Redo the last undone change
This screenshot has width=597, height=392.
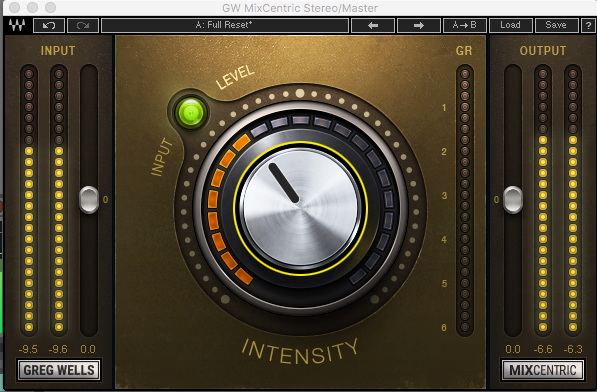(83, 25)
